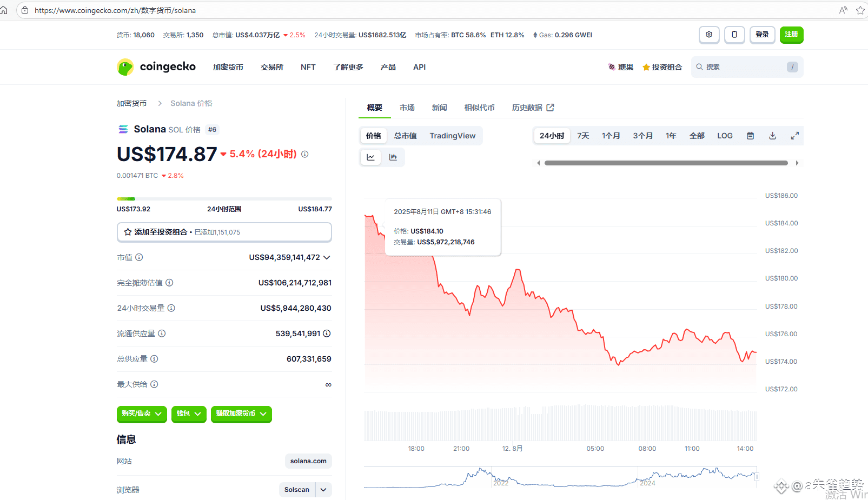The image size is (868, 500).
Task: Click Solscan explorer button
Action: [x=297, y=490]
